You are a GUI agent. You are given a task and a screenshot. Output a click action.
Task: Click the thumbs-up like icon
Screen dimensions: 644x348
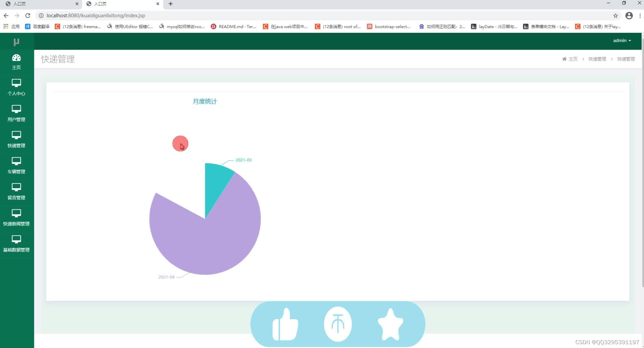coord(285,324)
